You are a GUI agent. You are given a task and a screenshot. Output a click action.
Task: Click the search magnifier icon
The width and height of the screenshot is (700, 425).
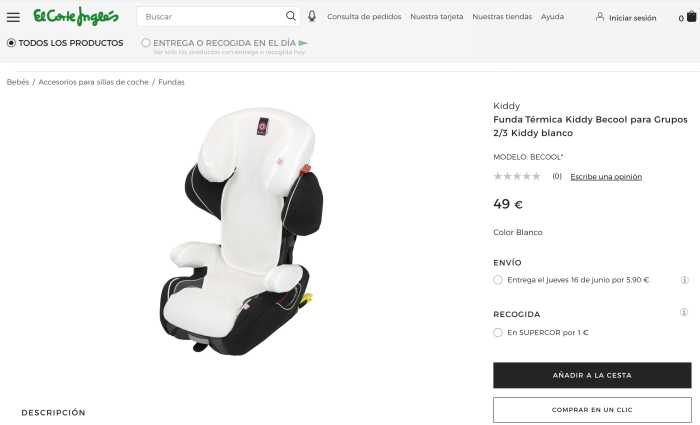click(x=291, y=16)
